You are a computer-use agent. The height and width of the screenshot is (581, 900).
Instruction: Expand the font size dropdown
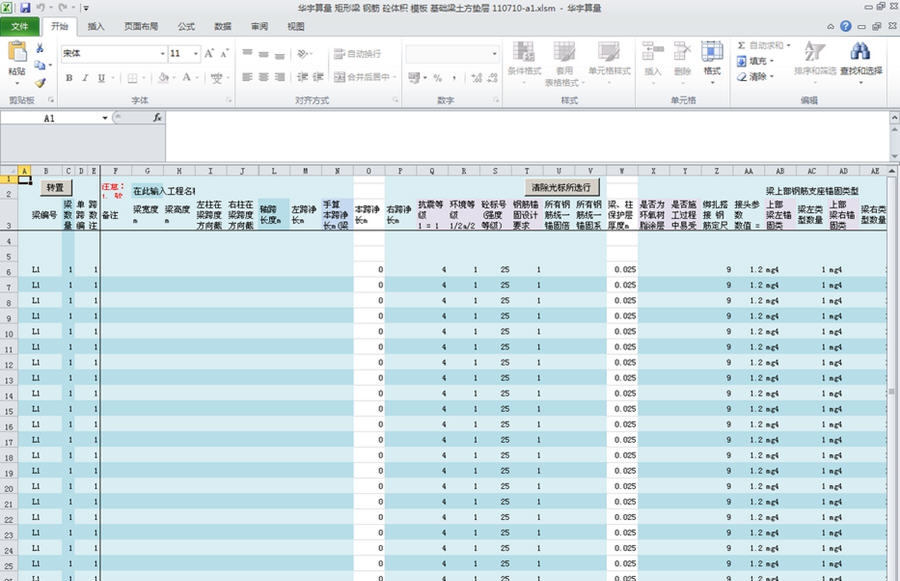[x=195, y=53]
